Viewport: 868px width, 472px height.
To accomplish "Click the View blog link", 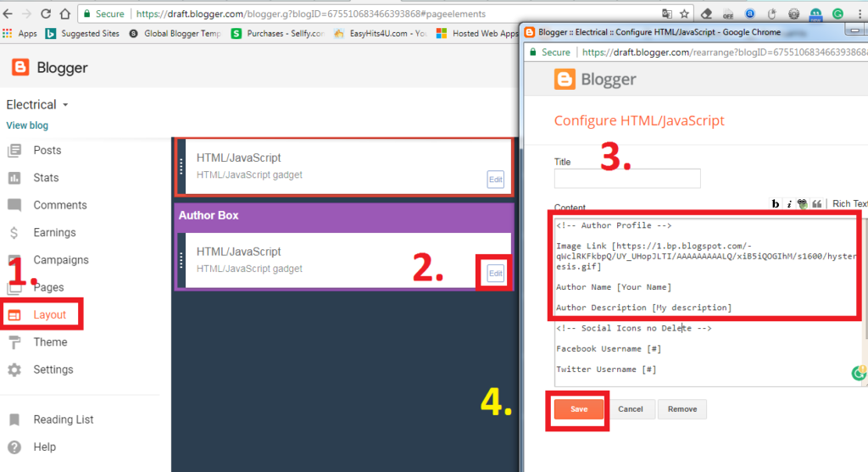I will point(27,125).
